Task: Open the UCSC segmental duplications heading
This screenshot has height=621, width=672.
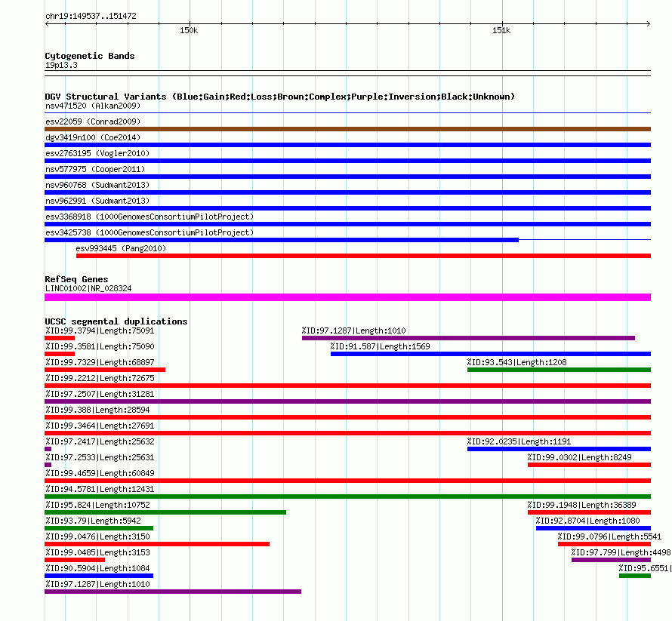Action: pos(116,321)
